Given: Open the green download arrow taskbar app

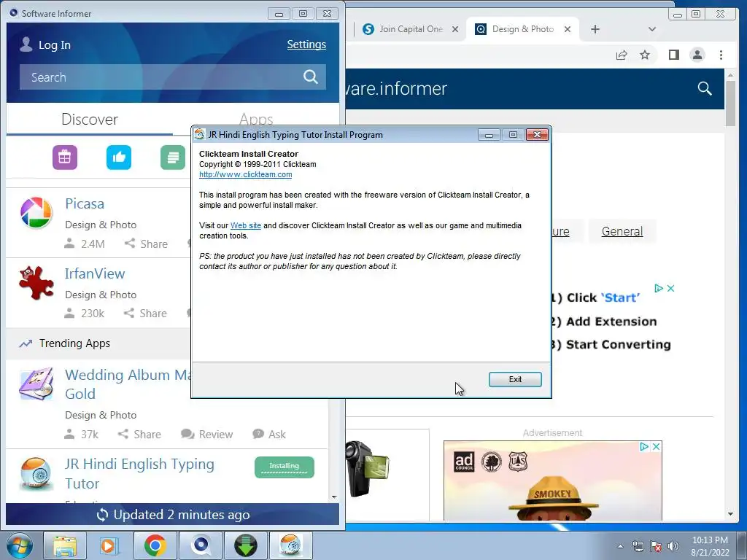Looking at the screenshot, I should click(x=246, y=545).
